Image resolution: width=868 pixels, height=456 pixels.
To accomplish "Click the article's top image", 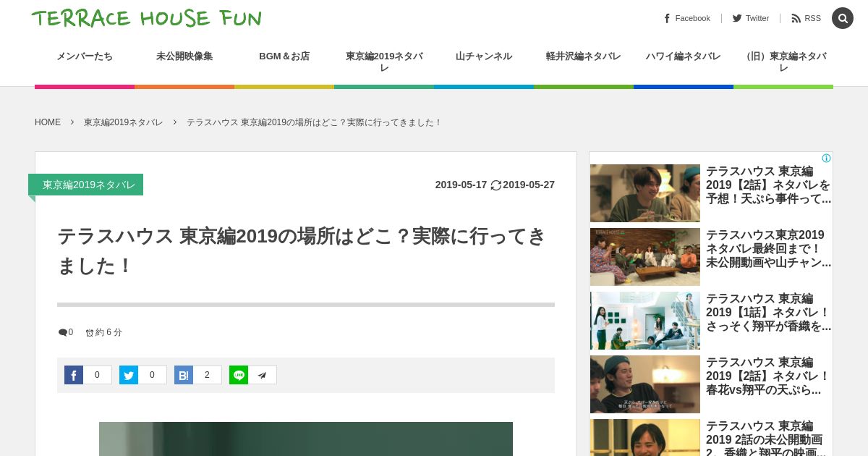I will 306,439.
